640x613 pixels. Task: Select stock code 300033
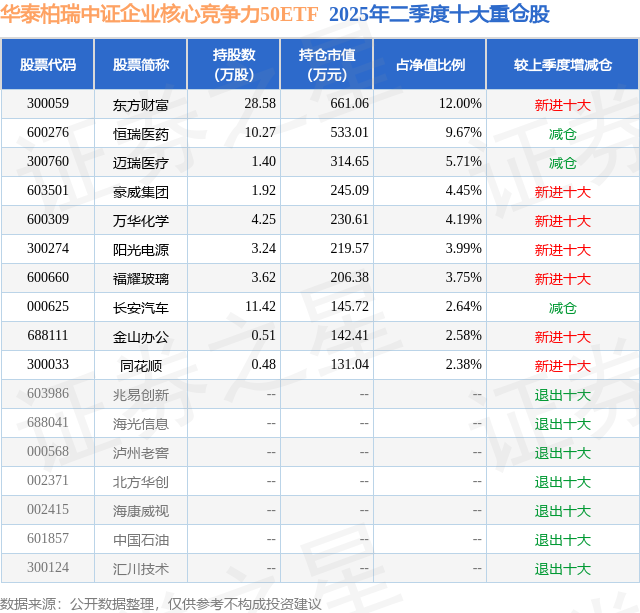click(48, 364)
